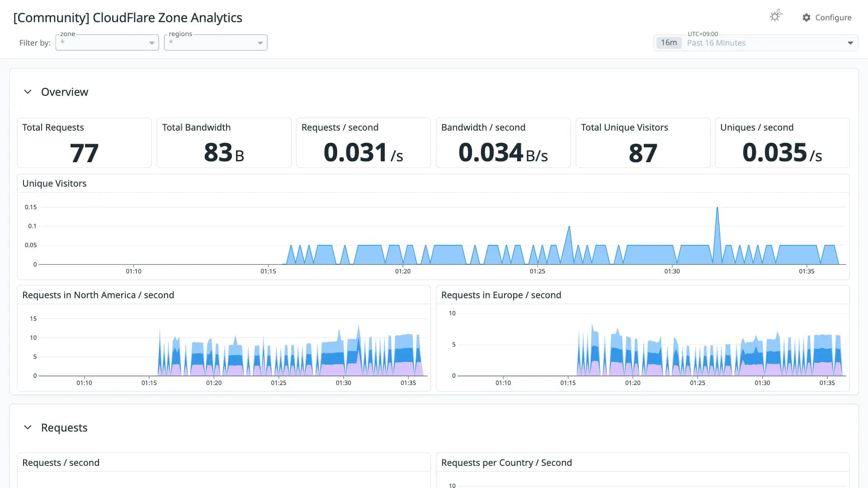
Task: Click the Requests section heading
Action: coord(64,427)
